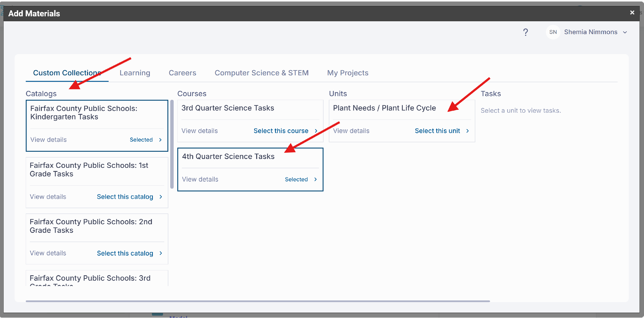The image size is (644, 318).
Task: Close the Add Materials dialog
Action: (x=632, y=12)
